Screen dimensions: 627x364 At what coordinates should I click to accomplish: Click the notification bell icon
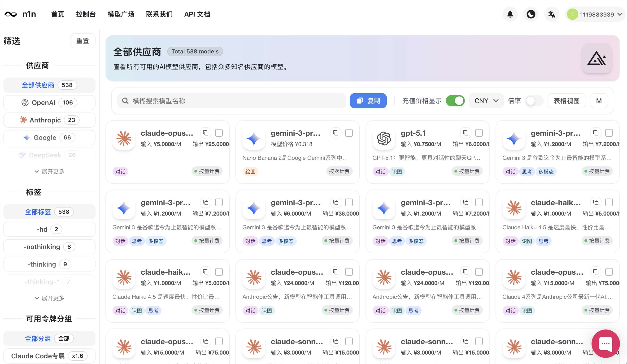pos(510,14)
